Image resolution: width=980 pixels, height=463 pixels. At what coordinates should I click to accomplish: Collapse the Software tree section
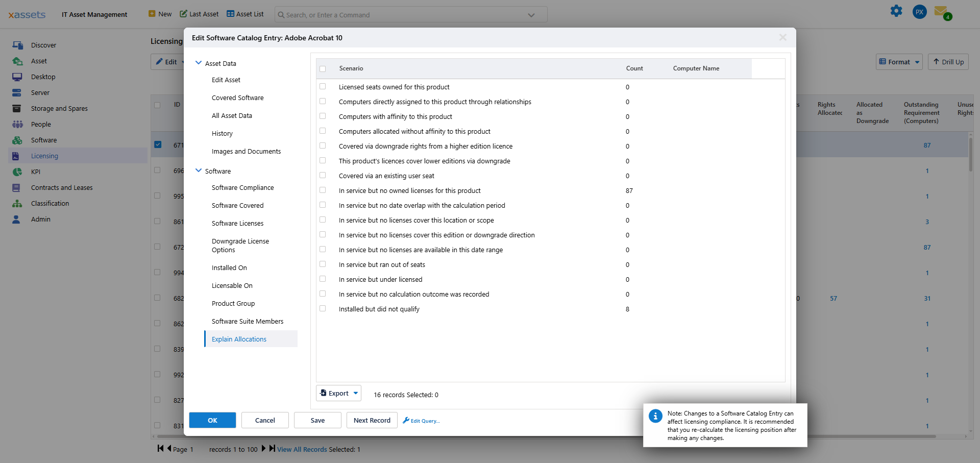tap(199, 170)
